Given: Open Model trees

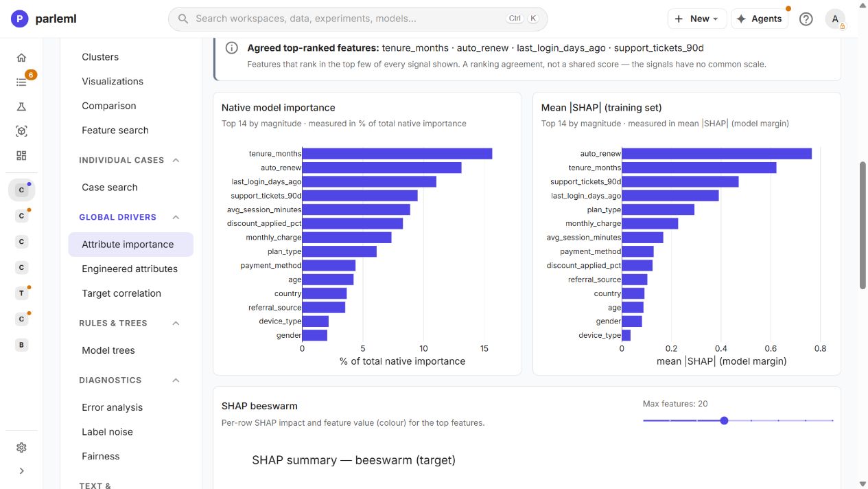Looking at the screenshot, I should point(108,350).
